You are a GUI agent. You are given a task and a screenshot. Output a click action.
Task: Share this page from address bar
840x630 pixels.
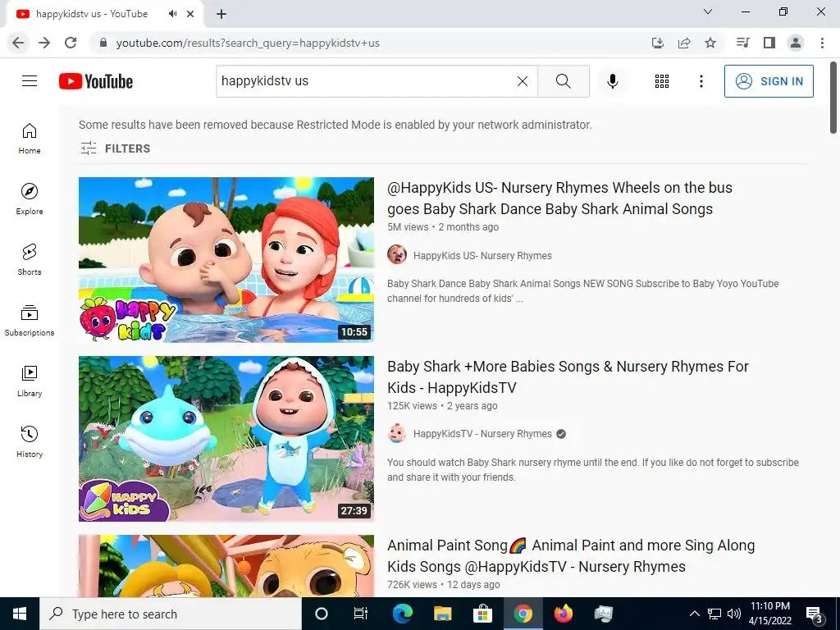[684, 43]
